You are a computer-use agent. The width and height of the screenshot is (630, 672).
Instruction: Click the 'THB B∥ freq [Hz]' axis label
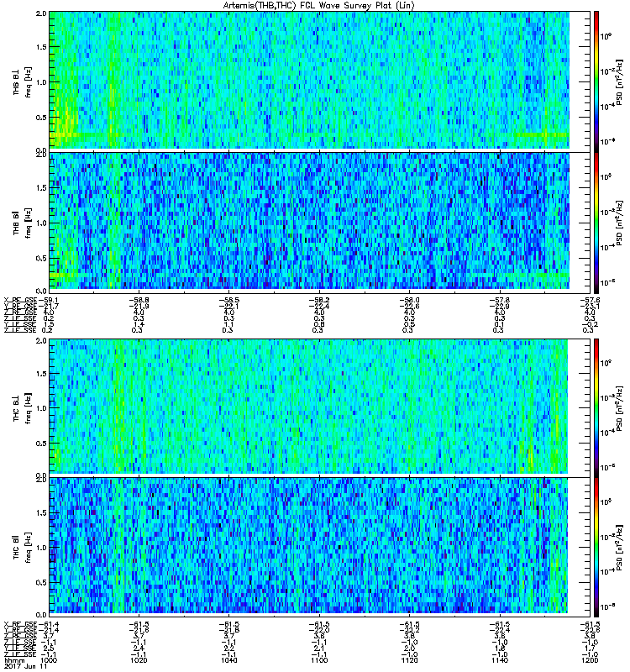click(23, 223)
